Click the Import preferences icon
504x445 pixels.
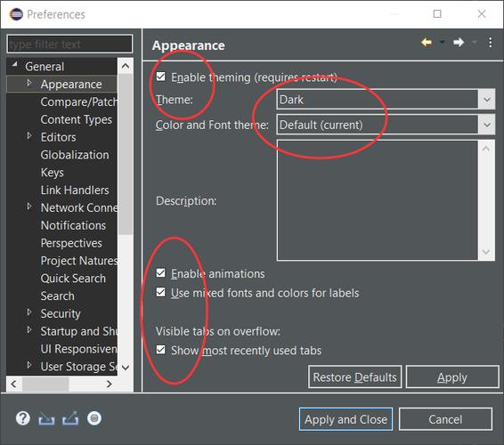46,418
